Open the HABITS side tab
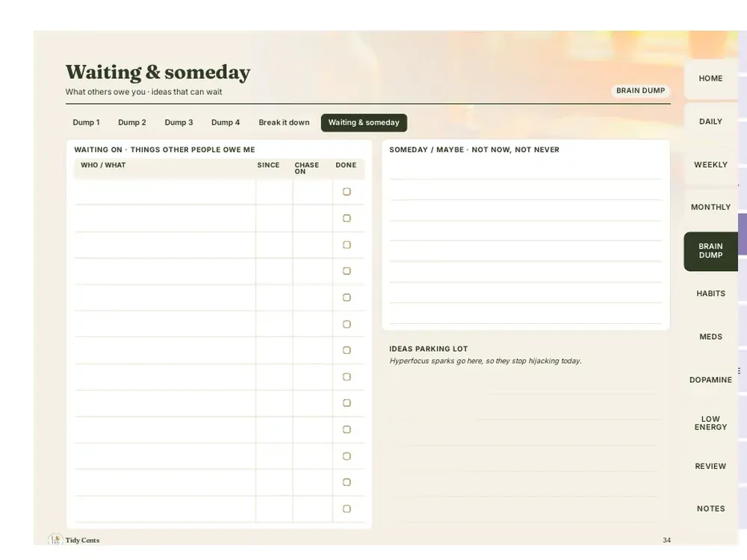747x560 pixels. [710, 293]
